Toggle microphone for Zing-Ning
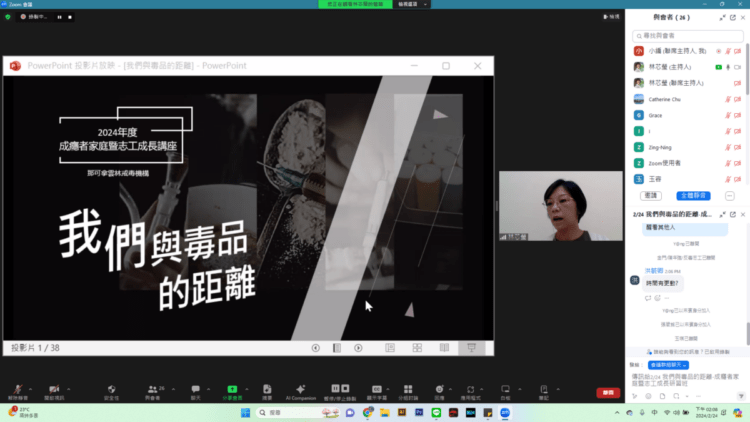 tap(728, 147)
